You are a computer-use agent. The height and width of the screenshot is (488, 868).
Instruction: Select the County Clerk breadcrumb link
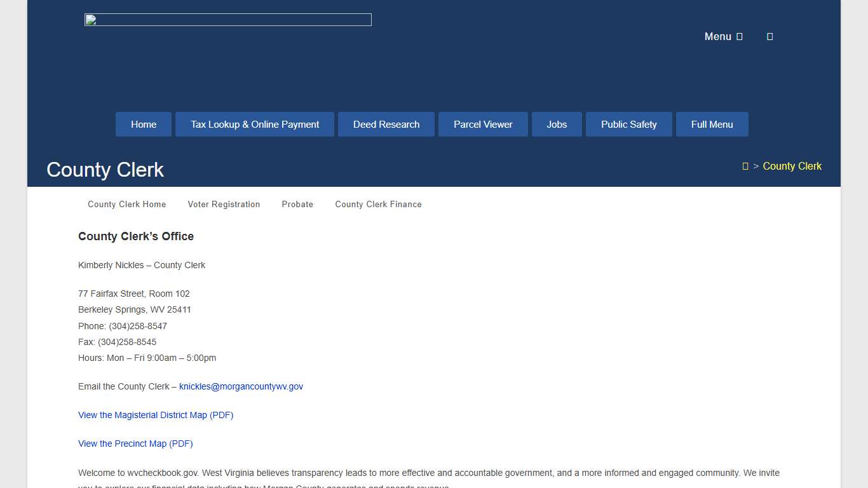pos(792,166)
